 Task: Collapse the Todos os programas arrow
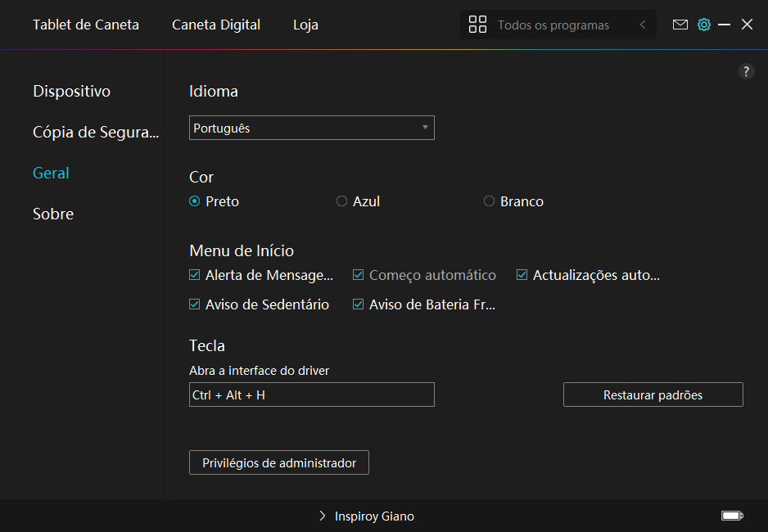tap(643, 25)
